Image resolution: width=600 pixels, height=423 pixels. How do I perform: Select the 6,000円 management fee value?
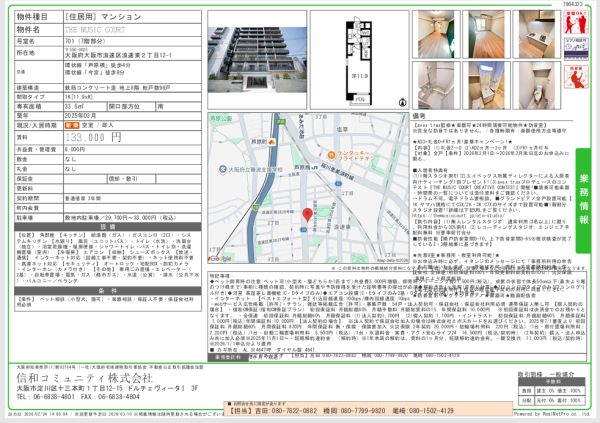75,149
